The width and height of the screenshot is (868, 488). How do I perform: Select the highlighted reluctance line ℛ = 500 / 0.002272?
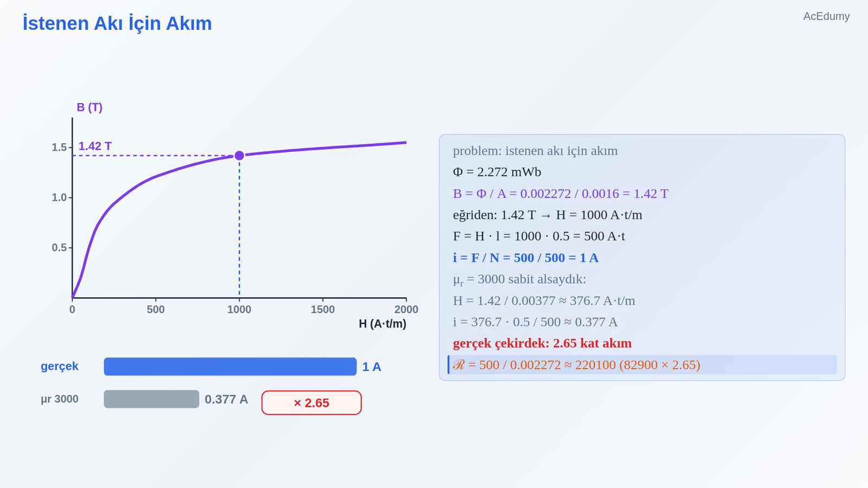pyautogui.click(x=642, y=364)
